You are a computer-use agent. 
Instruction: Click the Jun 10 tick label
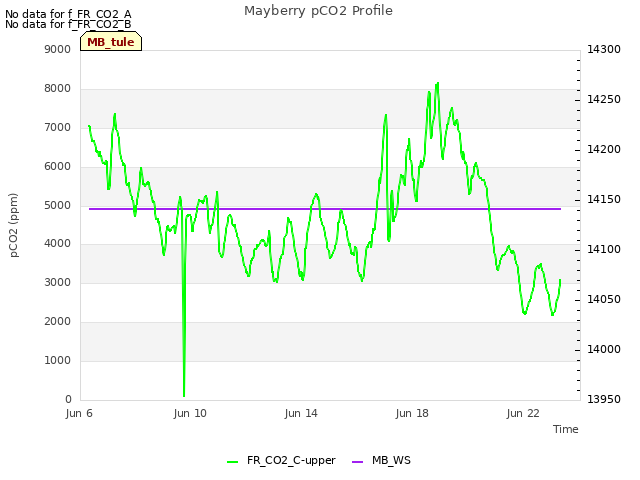(190, 413)
